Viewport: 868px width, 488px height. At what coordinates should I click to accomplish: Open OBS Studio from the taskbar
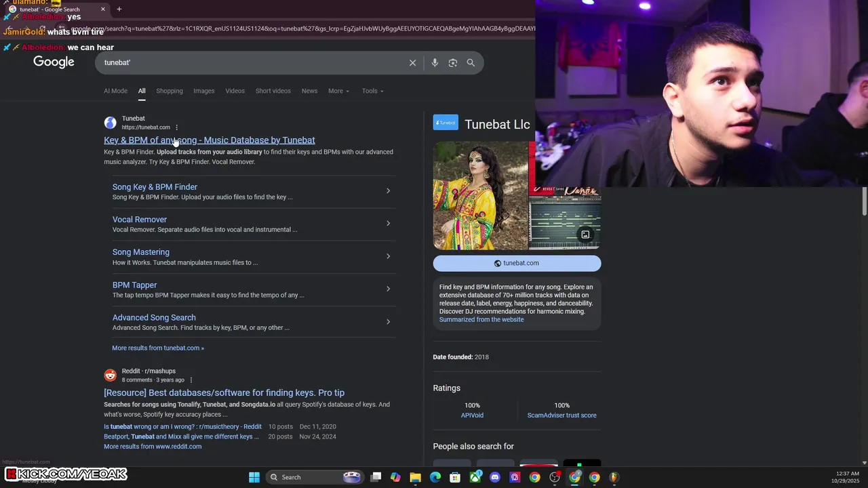[x=555, y=477]
